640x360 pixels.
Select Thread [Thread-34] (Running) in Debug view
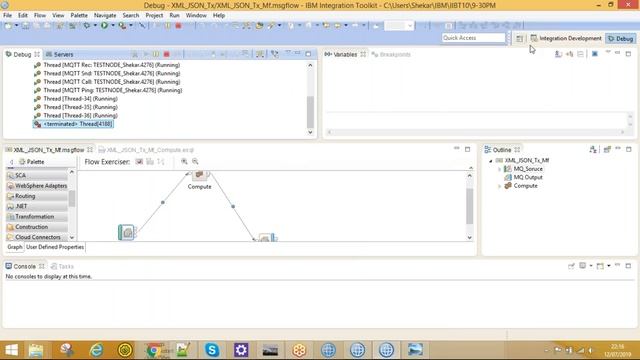[x=76, y=99]
